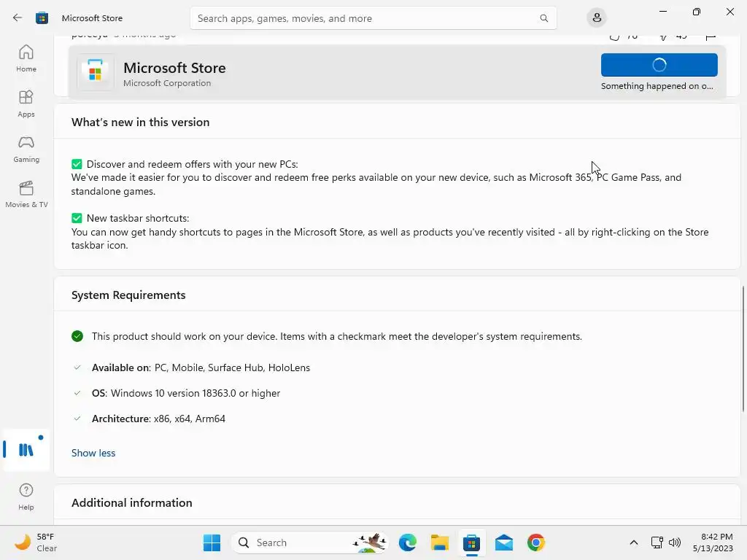
Task: Click the blue loading install button
Action: (659, 65)
